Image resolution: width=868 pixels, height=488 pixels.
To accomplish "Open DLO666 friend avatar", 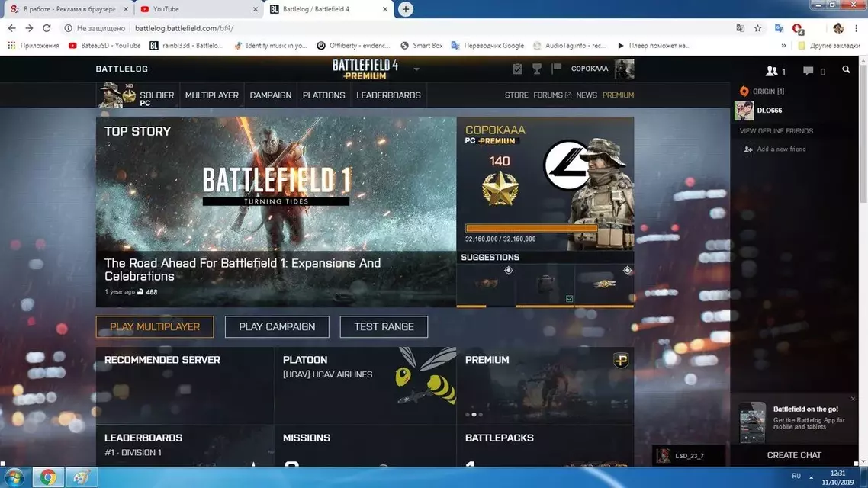I will coord(744,111).
